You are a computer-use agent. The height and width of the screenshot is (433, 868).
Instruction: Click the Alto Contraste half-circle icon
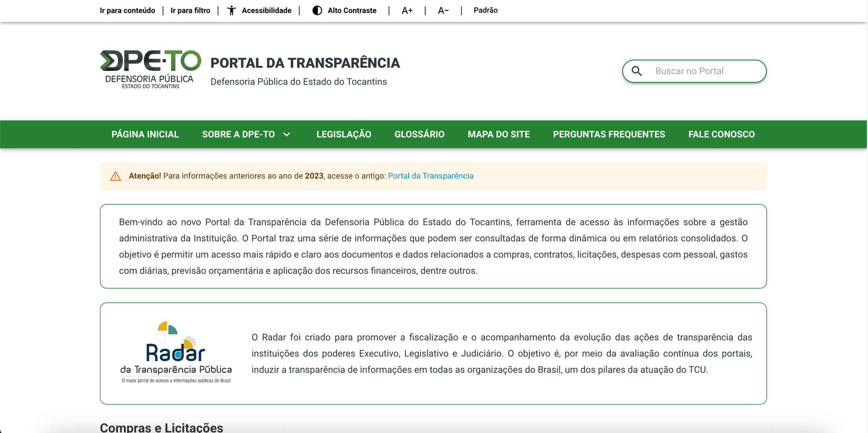pyautogui.click(x=317, y=10)
